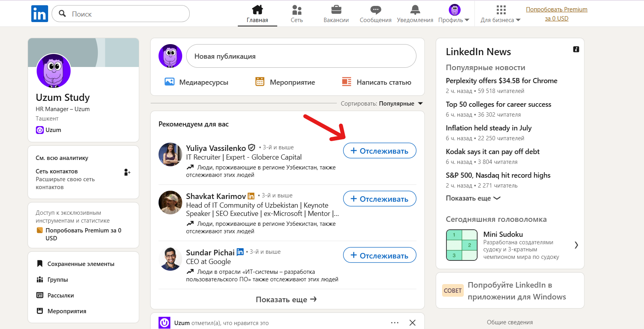This screenshot has height=329, width=644.
Task: Open the Mini Sudoku puzzle thumbnail
Action: [462, 245]
